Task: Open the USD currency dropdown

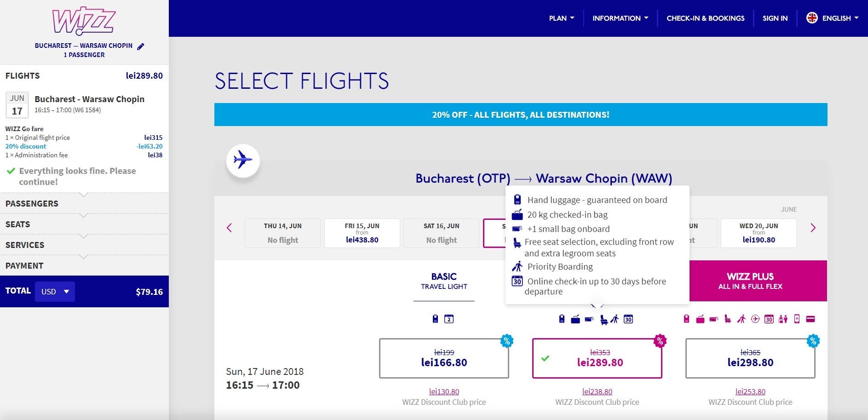Action: 55,292
